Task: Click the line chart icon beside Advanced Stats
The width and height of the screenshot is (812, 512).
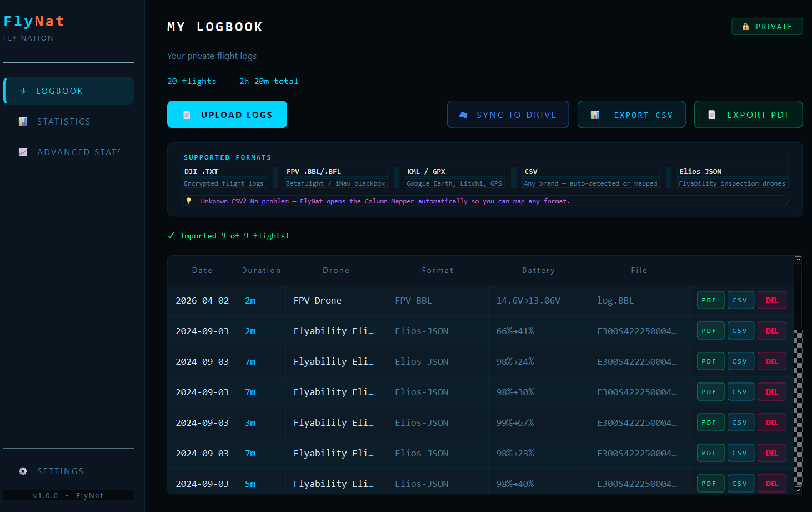Action: click(23, 152)
